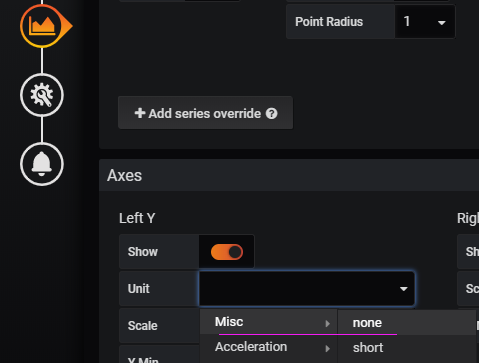The width and height of the screenshot is (479, 363).
Task: Toggle the Left Y Show switch
Action: click(x=227, y=252)
